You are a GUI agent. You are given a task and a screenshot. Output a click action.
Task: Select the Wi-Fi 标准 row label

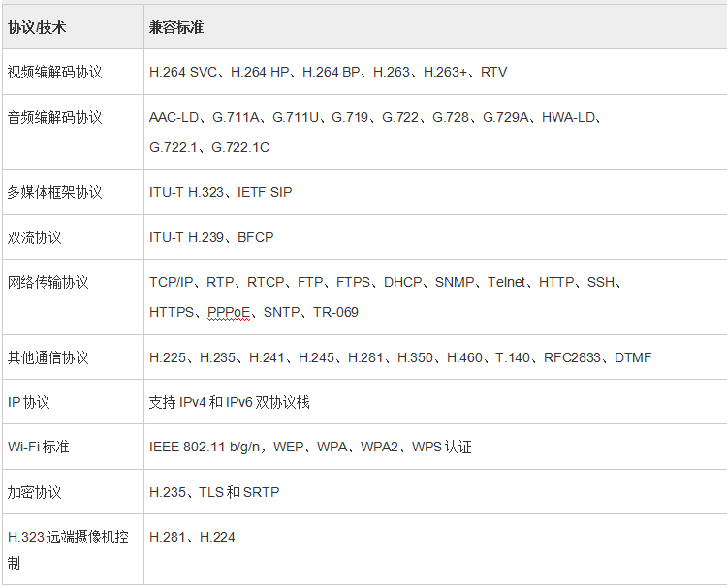click(39, 447)
